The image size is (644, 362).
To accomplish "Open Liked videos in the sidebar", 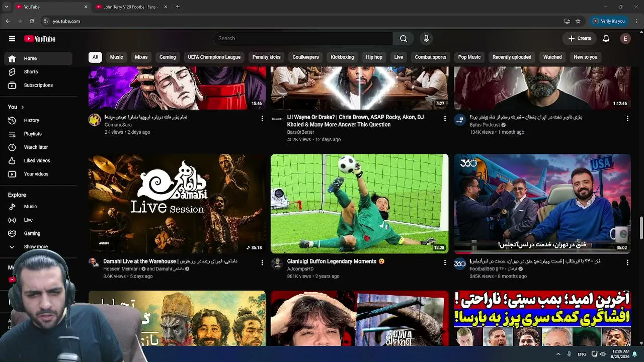I will tap(38, 161).
